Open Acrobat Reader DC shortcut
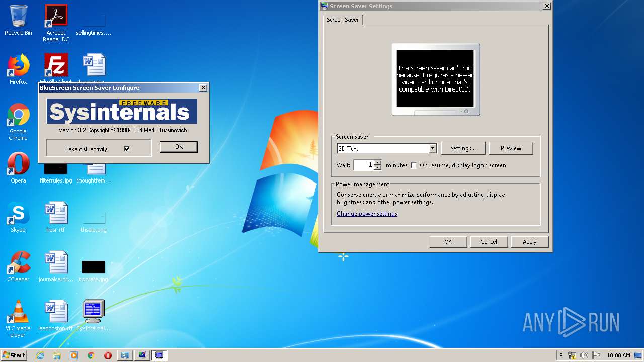The height and width of the screenshot is (362, 644). coord(56,23)
